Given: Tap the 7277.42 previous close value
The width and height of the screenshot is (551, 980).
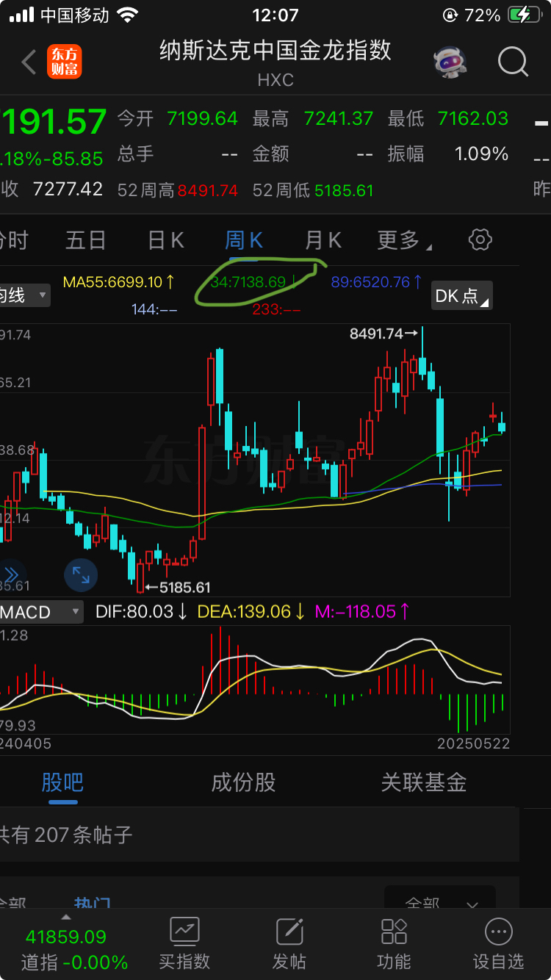Looking at the screenshot, I should [68, 189].
